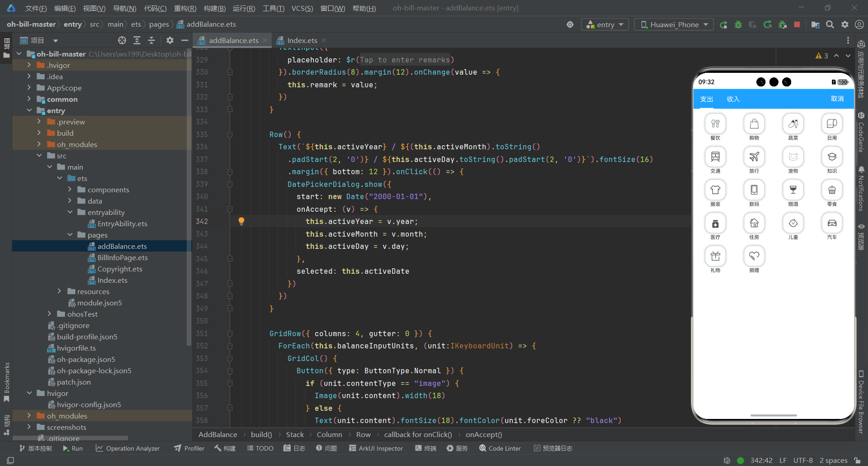The height and width of the screenshot is (466, 868).
Task: Open the 构建(B) menu
Action: [215, 8]
